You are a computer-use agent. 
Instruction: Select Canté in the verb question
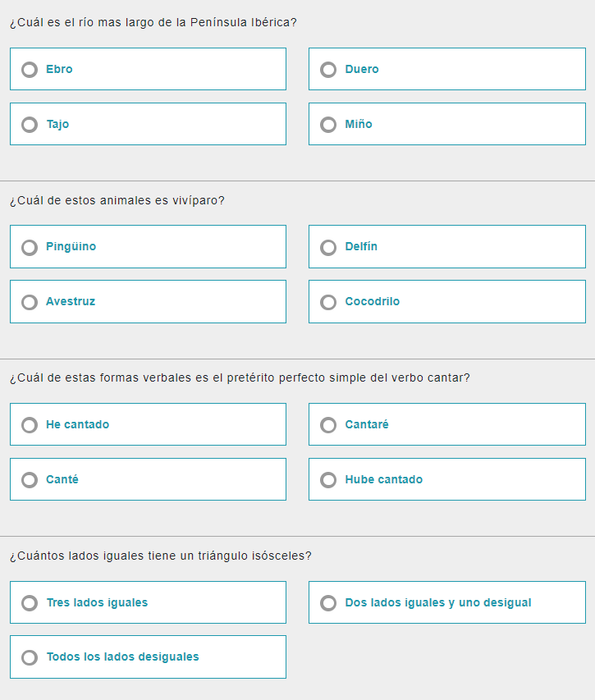pos(30,479)
